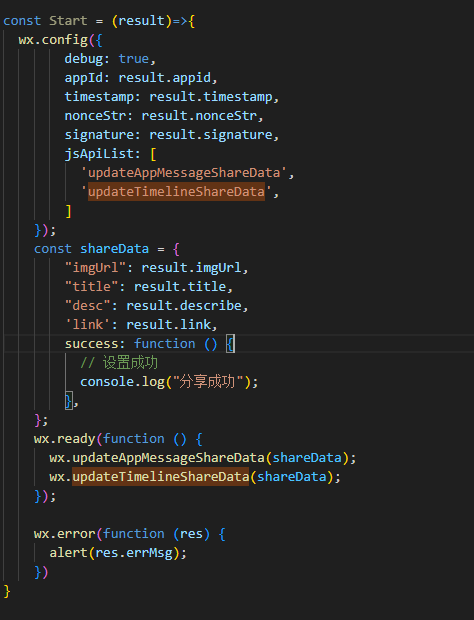Click the 'timestamp' property key

(x=99, y=97)
